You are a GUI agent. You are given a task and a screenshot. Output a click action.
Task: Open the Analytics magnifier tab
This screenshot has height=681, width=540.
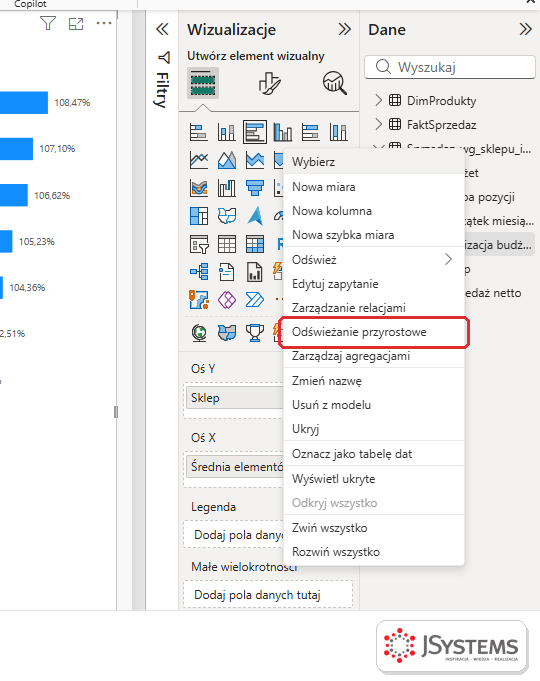[x=335, y=83]
